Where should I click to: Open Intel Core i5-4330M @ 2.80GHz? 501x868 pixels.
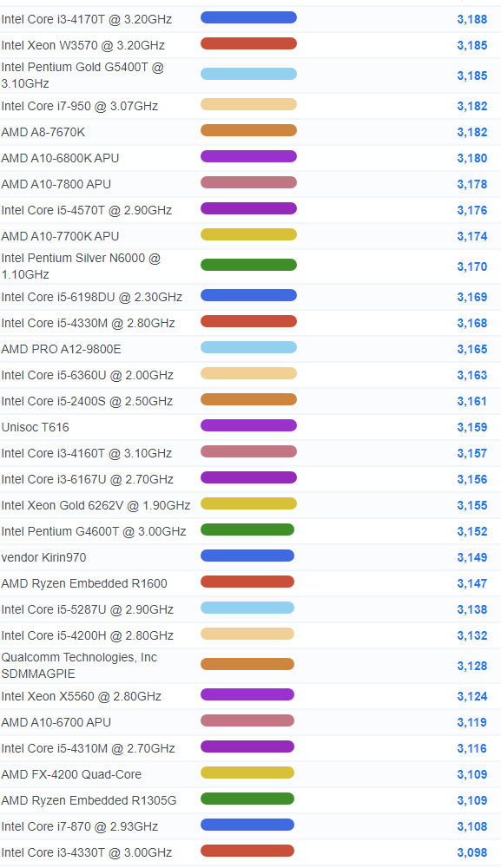pyautogui.click(x=88, y=323)
